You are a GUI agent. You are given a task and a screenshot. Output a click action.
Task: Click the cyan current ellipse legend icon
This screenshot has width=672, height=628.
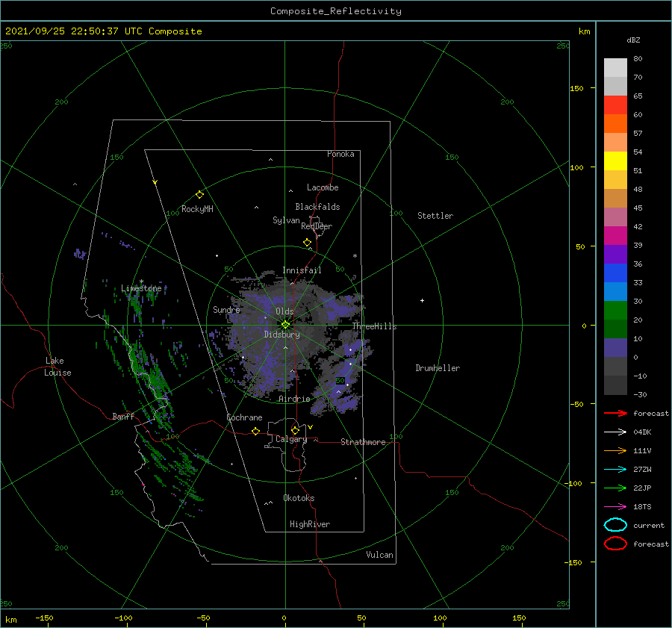615,525
